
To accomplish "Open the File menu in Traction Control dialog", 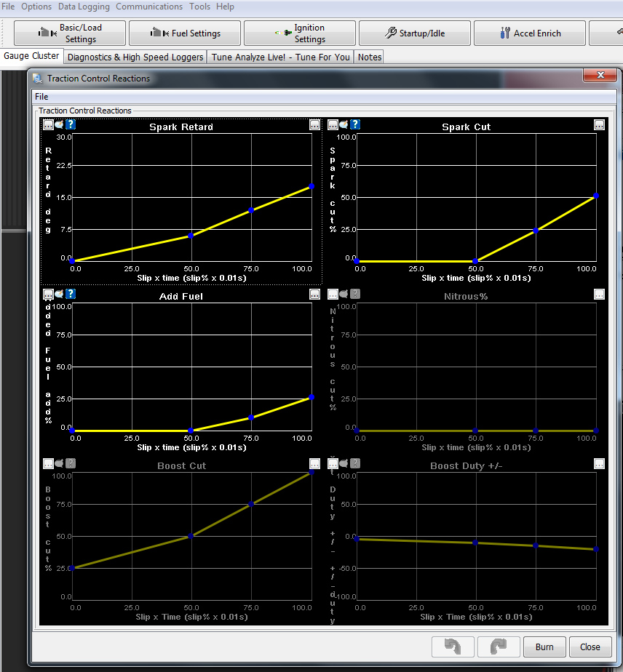I will click(x=41, y=96).
